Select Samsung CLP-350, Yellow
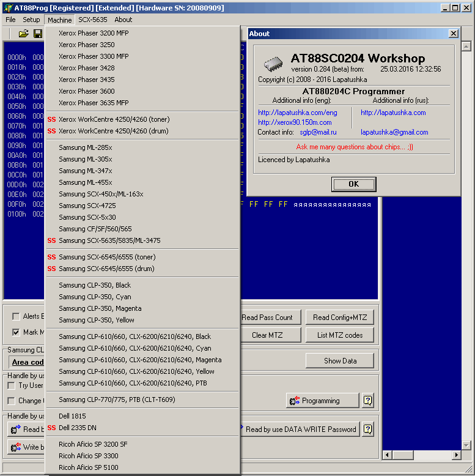Viewport: 475px width, 476px height. point(142,320)
